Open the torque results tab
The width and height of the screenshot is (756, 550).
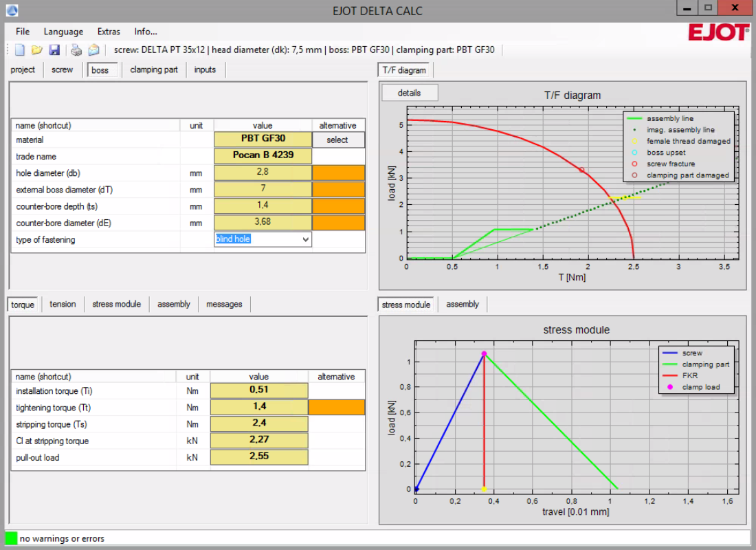23,305
